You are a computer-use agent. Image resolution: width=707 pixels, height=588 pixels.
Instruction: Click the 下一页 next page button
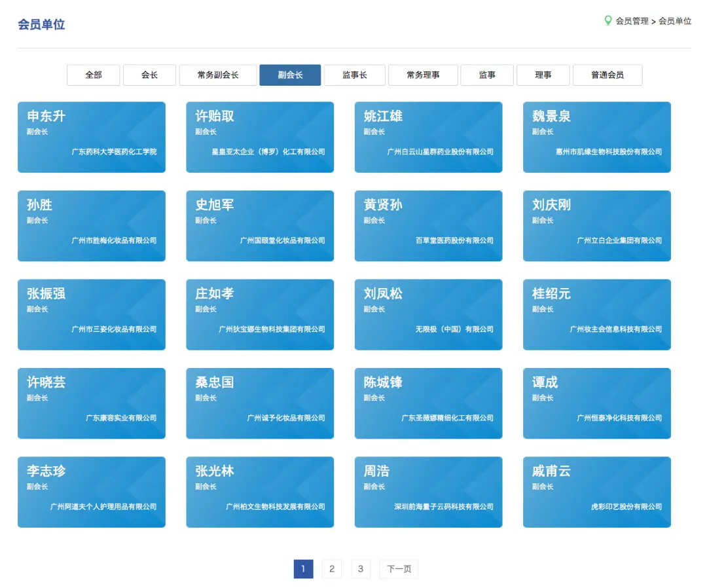[x=399, y=569]
